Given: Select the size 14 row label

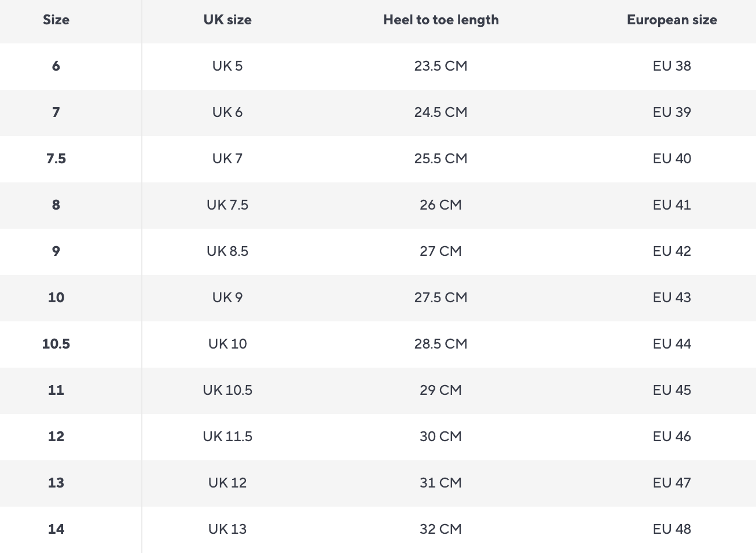Looking at the screenshot, I should click(x=56, y=529).
